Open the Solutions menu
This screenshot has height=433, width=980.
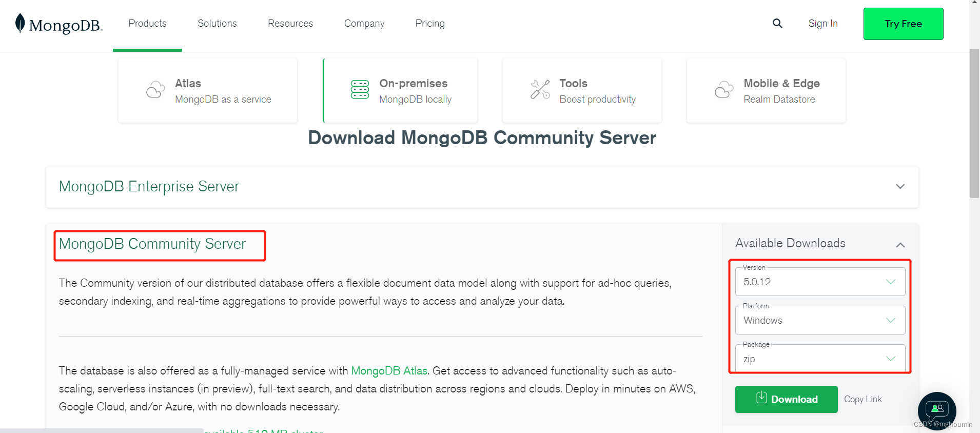tap(217, 24)
